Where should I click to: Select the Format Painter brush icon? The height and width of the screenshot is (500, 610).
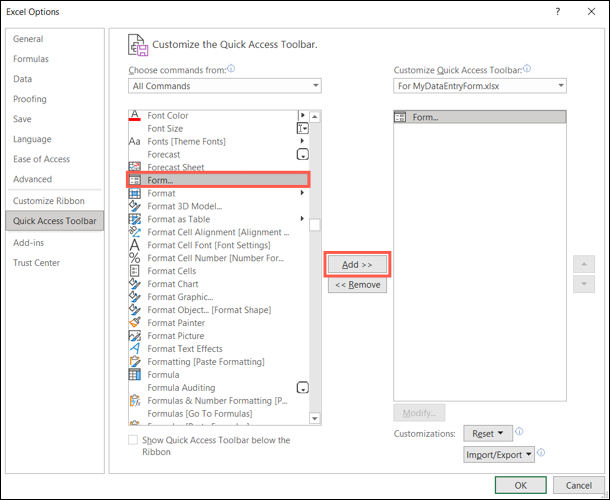point(135,323)
